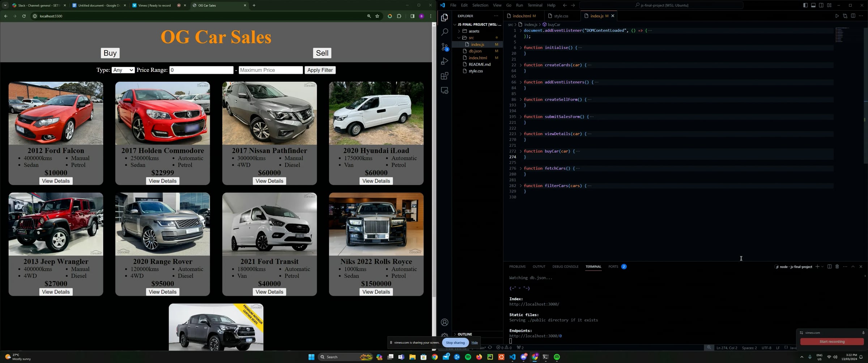The image size is (868, 363).
Task: Expand the folded buyCar function
Action: 521,151
